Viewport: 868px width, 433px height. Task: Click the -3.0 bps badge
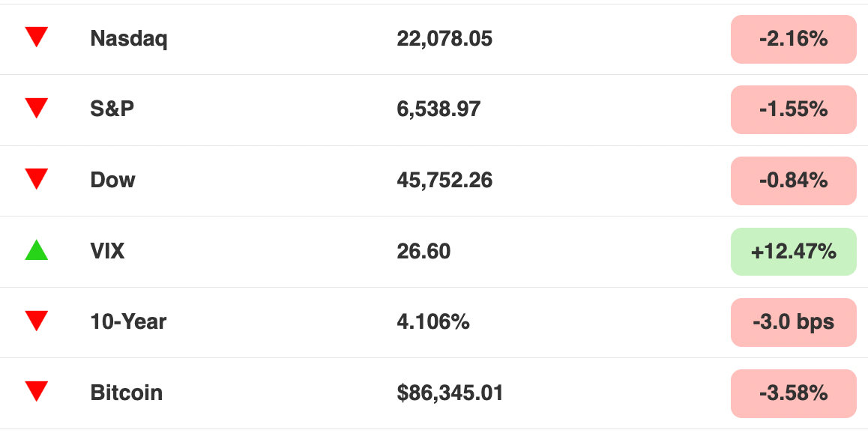coord(793,322)
